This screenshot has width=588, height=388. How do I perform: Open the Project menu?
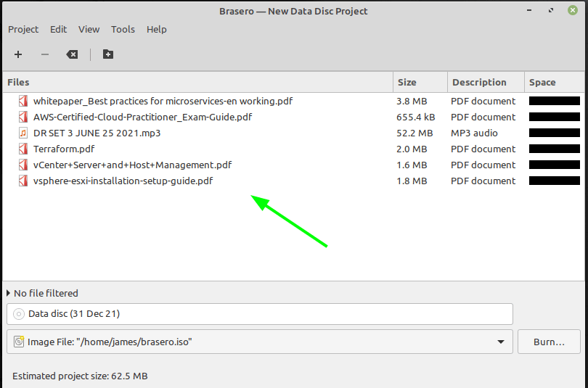click(23, 30)
